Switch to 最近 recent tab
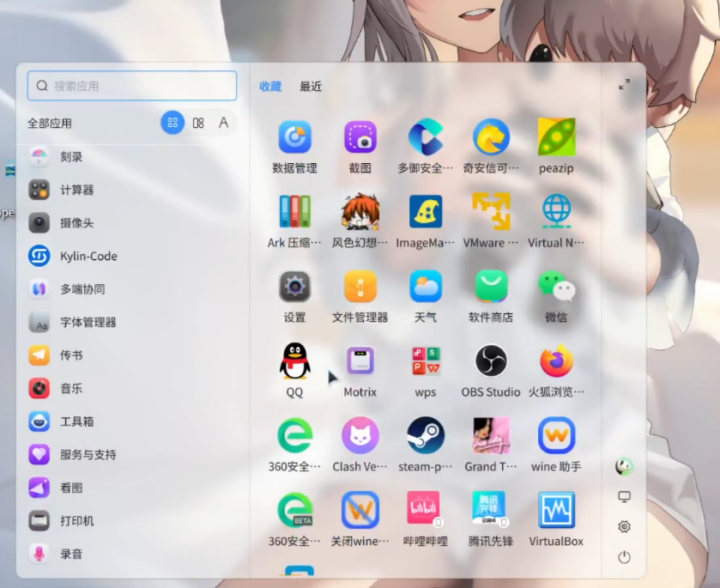 pyautogui.click(x=311, y=87)
